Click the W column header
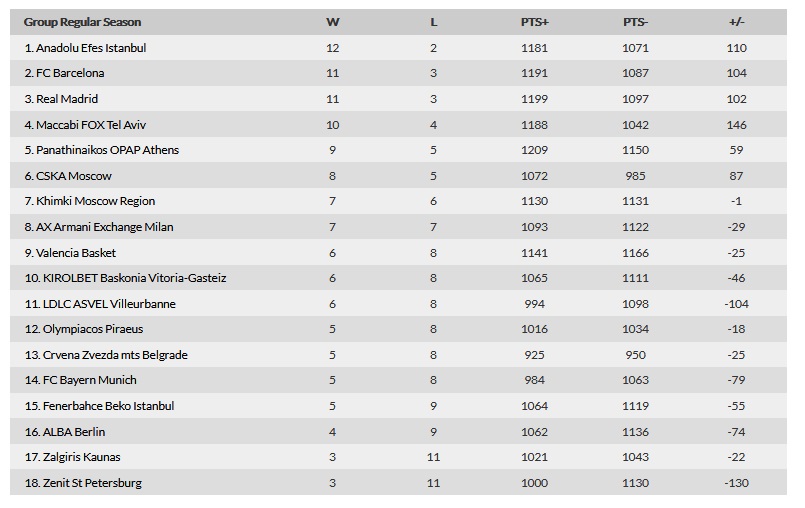 [x=333, y=22]
